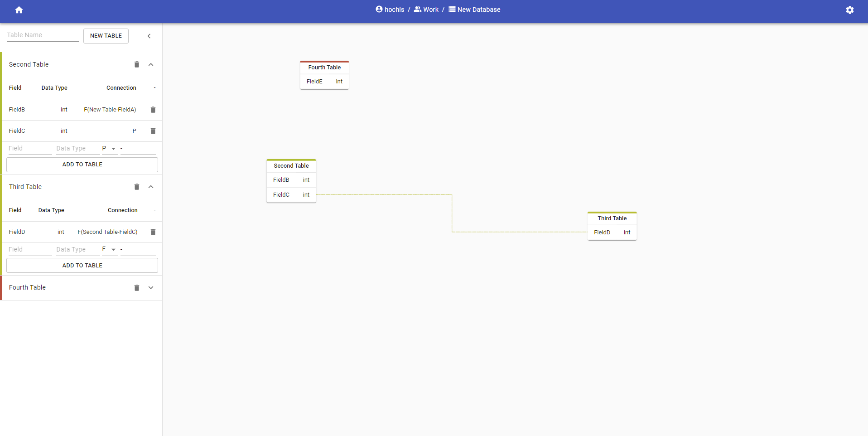Image resolution: width=868 pixels, height=436 pixels.
Task: Click ADD TO TABLE under Second Table
Action: coord(82,165)
